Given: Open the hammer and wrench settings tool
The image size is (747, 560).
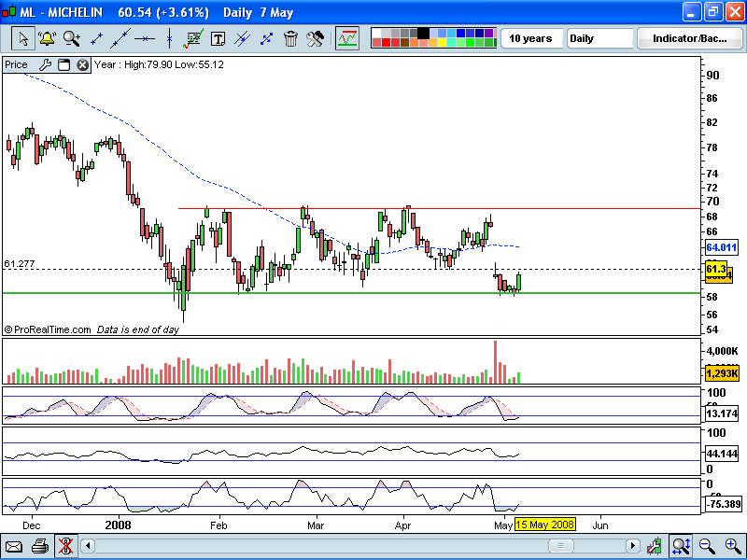Looking at the screenshot, I should 315,38.
